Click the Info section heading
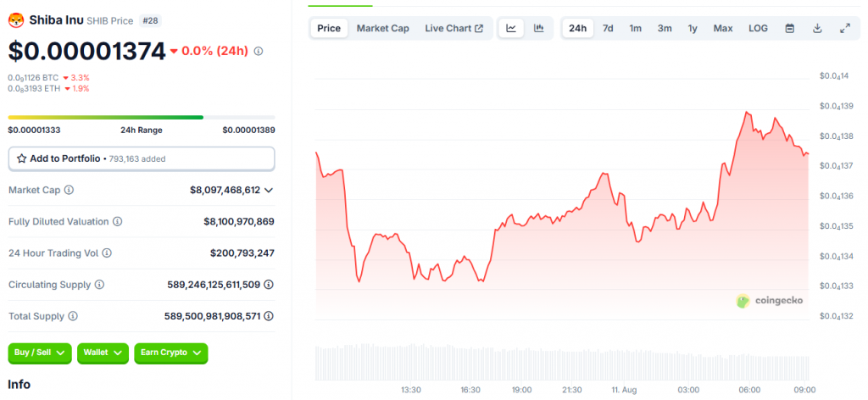 pyautogui.click(x=19, y=385)
